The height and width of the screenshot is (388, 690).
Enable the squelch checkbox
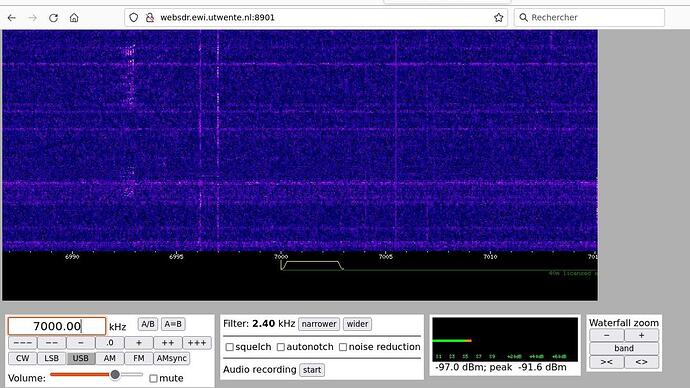coord(229,347)
